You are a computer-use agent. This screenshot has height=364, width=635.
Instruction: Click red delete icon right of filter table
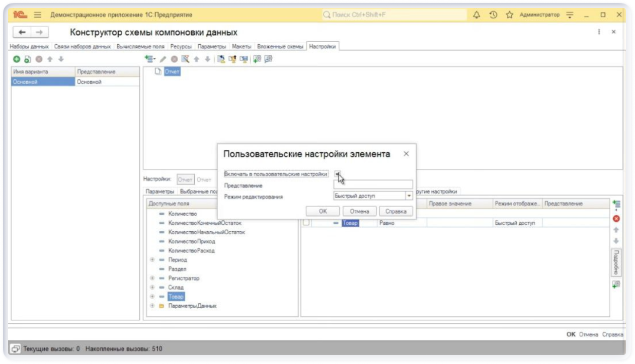click(616, 219)
